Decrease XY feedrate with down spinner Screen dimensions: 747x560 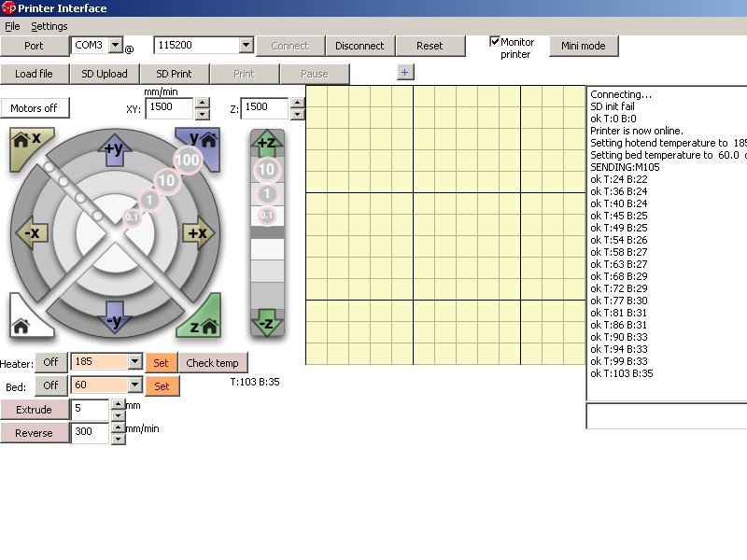[x=202, y=114]
